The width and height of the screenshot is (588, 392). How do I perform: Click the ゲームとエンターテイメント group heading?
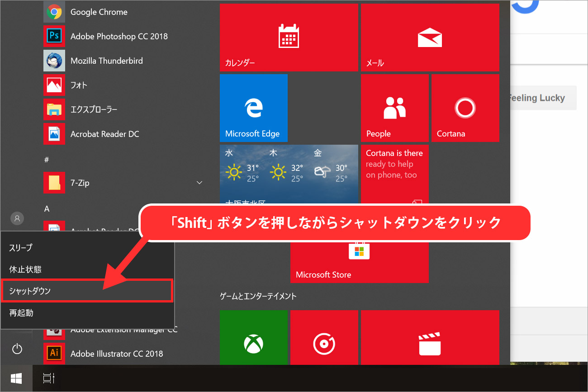click(x=258, y=296)
